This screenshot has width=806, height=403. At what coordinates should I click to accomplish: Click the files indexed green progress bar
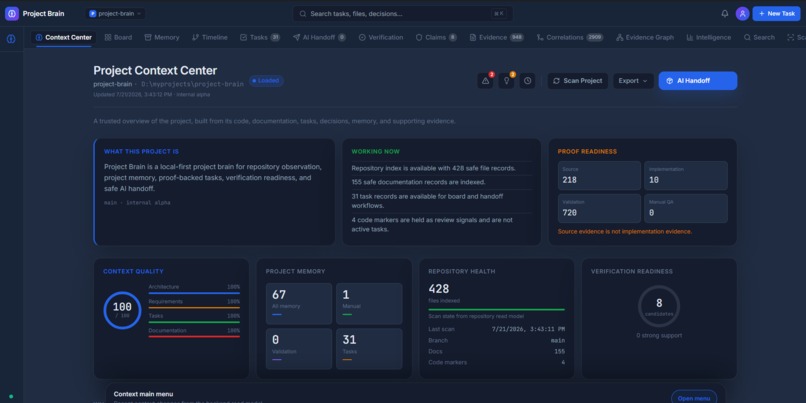click(x=497, y=309)
